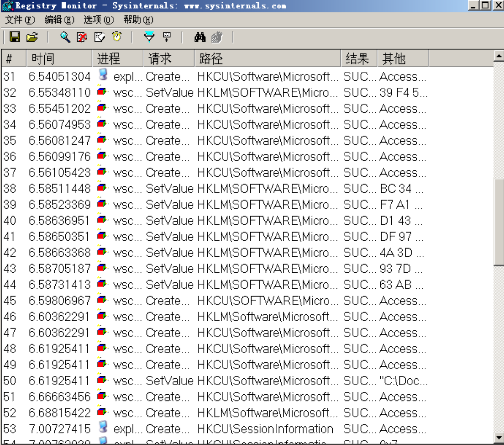The height and width of the screenshot is (445, 504).
Task: Click the Open folder toolbar icon
Action: coord(32,37)
